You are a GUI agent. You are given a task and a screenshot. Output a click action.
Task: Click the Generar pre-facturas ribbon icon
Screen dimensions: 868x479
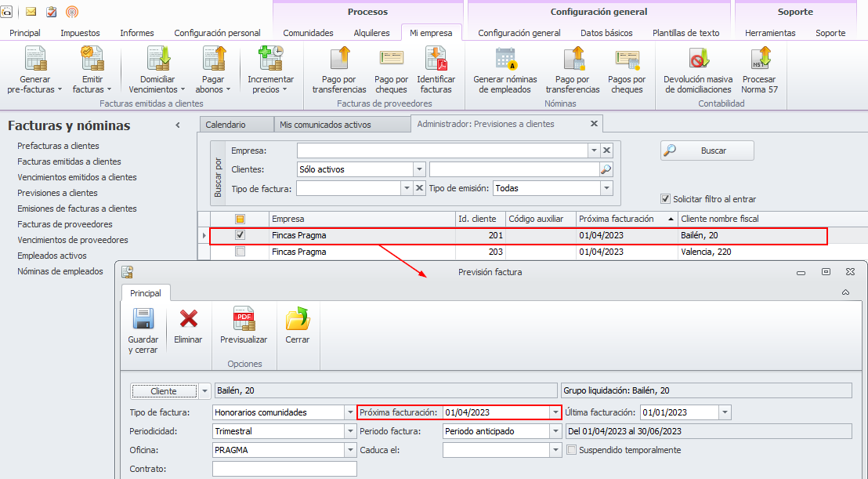click(35, 60)
